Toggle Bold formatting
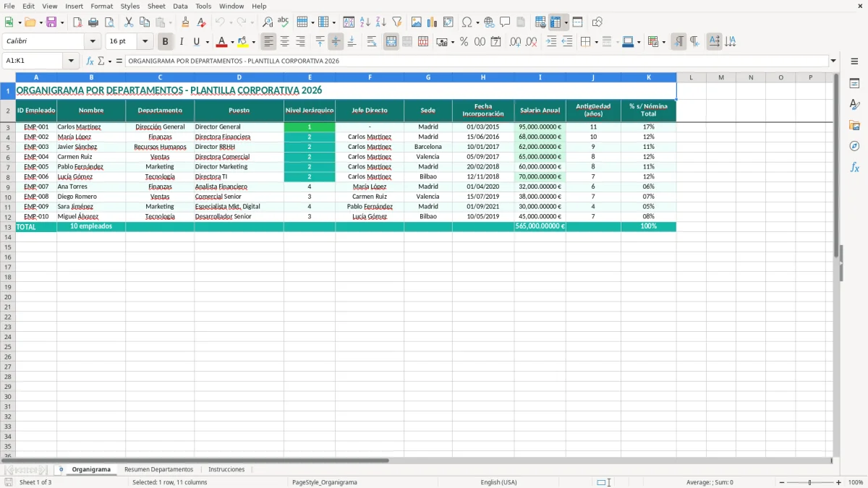This screenshot has width=868, height=488. point(166,42)
